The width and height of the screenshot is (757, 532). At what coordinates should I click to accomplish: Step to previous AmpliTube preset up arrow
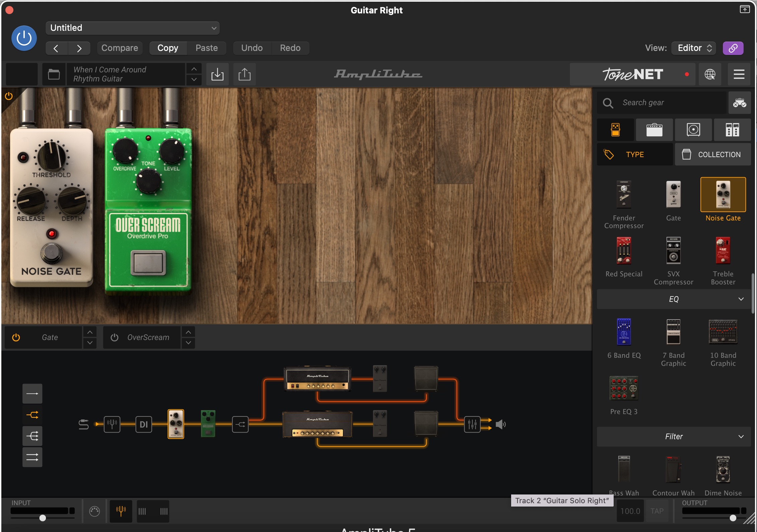point(194,69)
